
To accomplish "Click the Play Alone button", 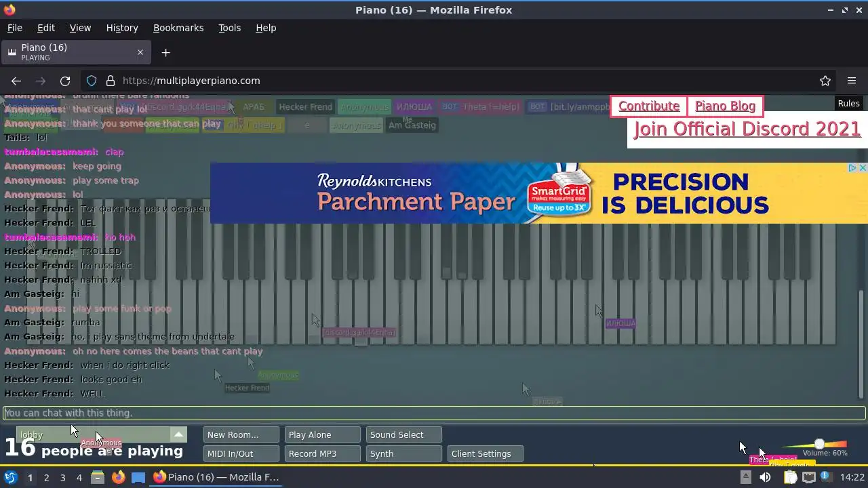I will tap(322, 434).
